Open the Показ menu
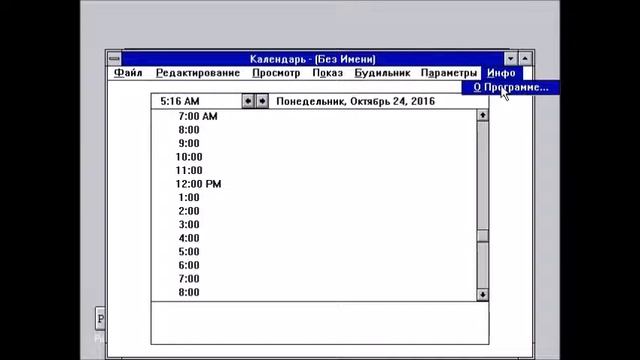This screenshot has width=640, height=360. click(328, 73)
